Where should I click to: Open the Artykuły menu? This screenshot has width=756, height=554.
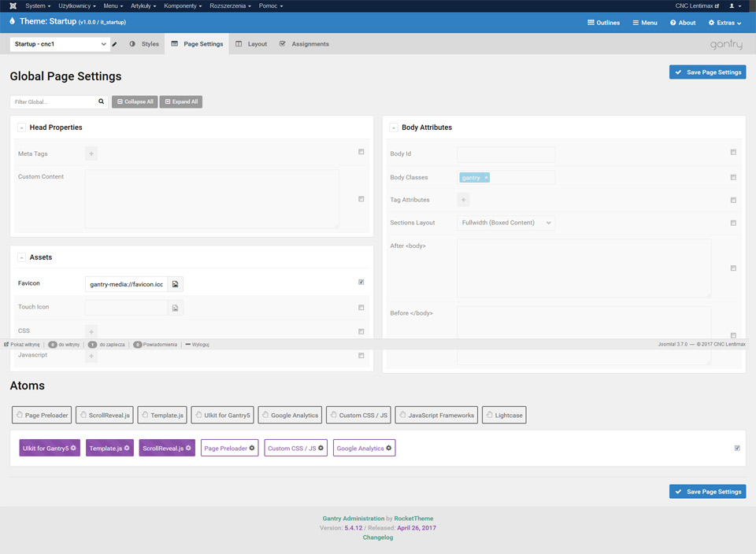coord(143,6)
